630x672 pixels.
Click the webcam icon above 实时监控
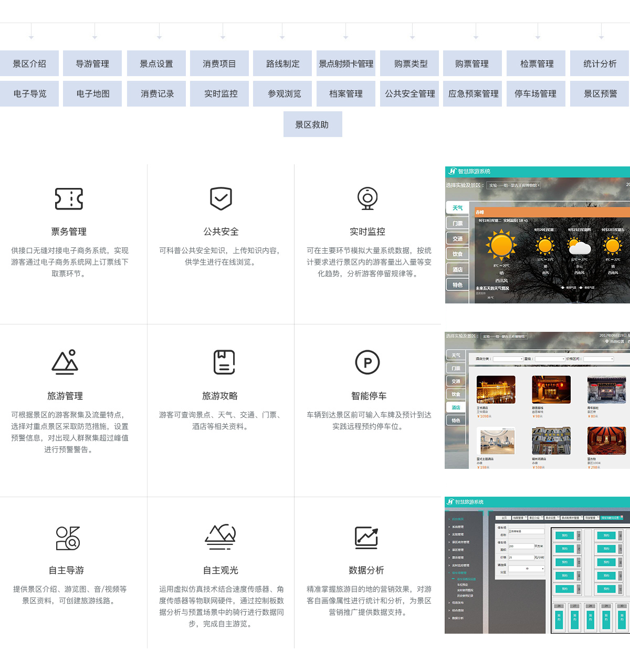click(367, 198)
